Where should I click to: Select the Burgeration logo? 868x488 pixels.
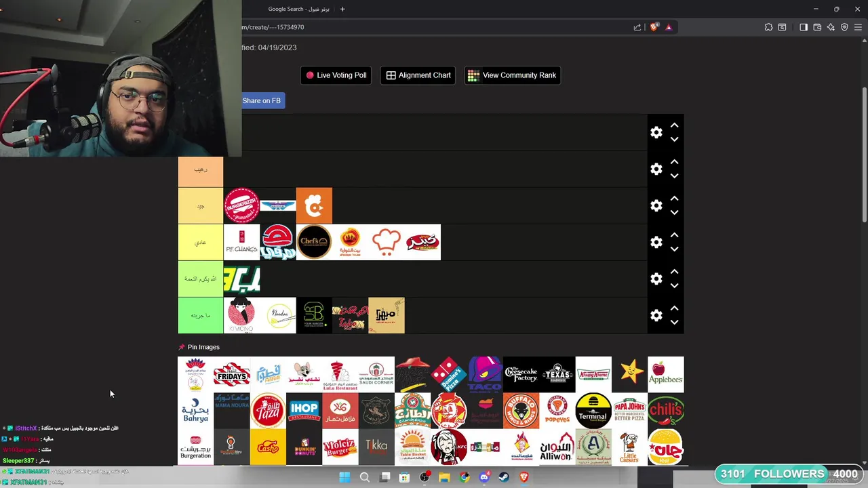[x=195, y=447]
